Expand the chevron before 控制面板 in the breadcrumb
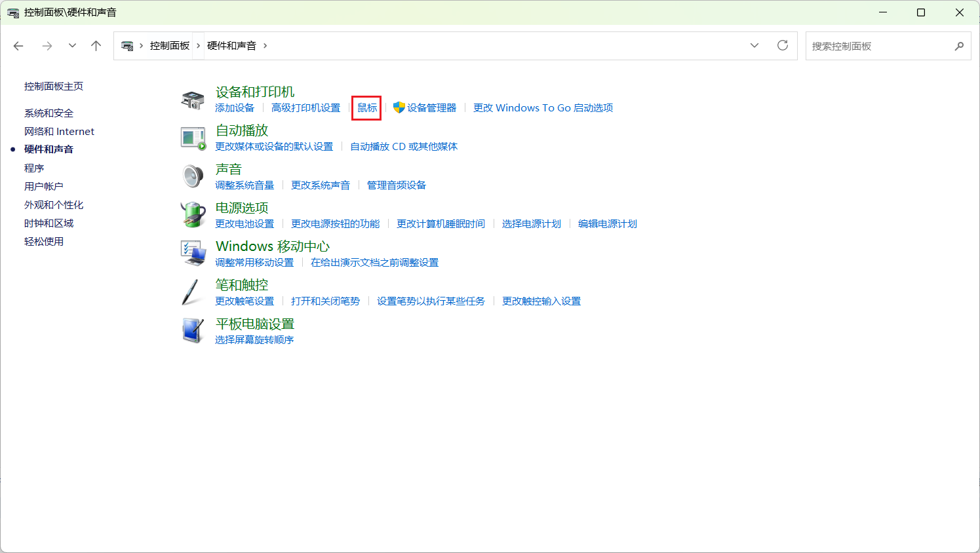The image size is (980, 553). (141, 46)
